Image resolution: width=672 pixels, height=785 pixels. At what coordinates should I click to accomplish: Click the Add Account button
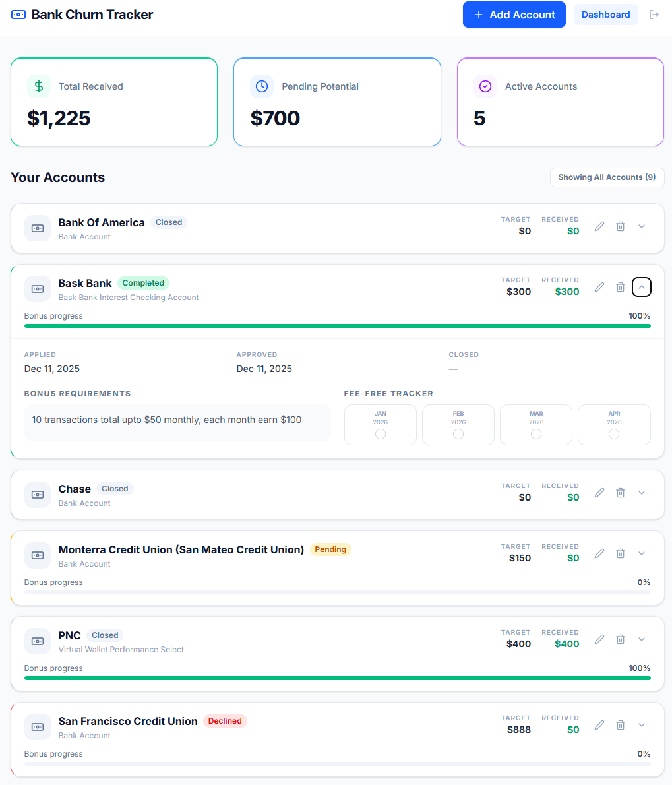pos(514,14)
